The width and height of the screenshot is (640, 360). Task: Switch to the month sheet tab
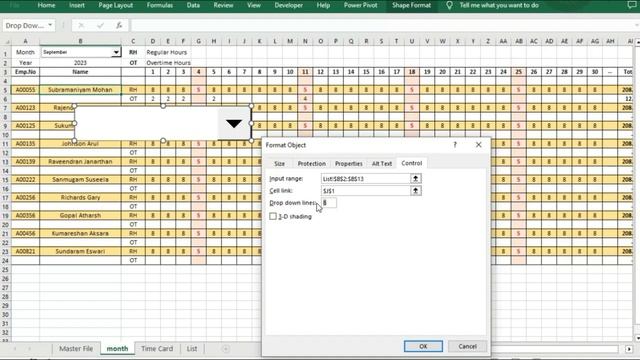pos(117,349)
